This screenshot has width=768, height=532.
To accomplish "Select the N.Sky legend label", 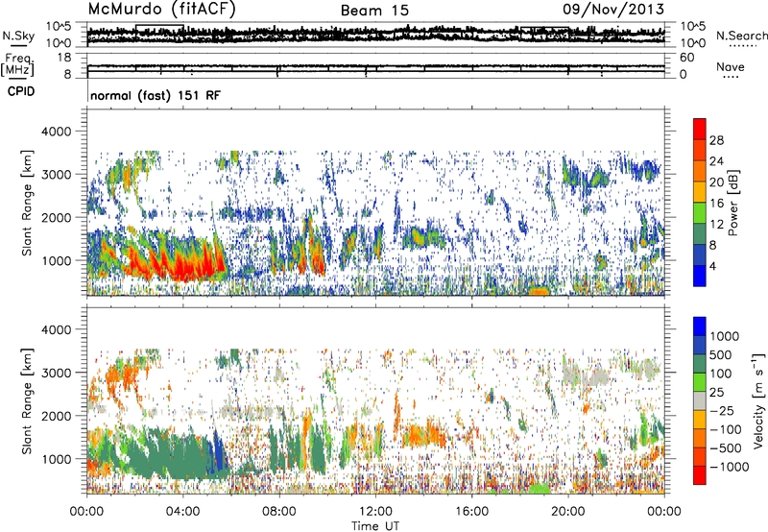I will coord(18,36).
